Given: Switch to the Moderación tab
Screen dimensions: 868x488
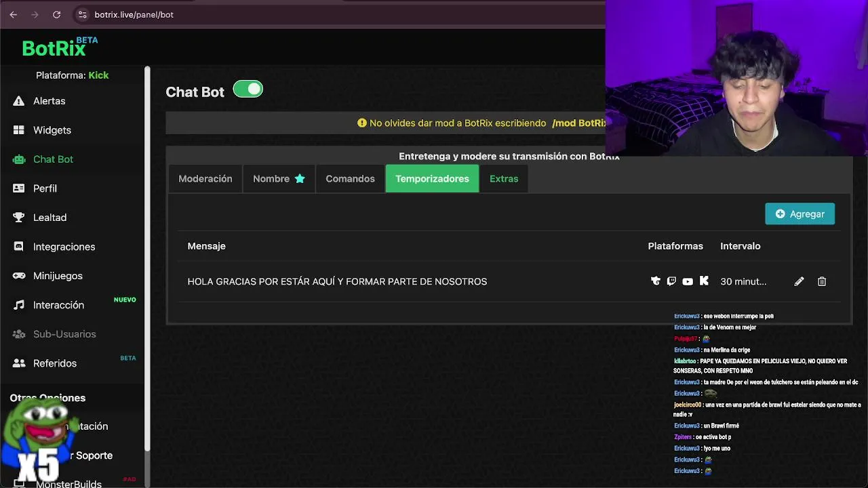Looking at the screenshot, I should [x=205, y=179].
